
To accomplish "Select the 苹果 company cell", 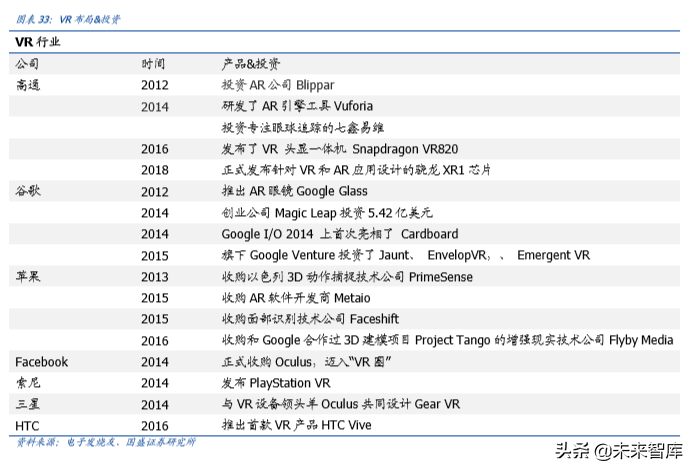I will pos(28,277).
